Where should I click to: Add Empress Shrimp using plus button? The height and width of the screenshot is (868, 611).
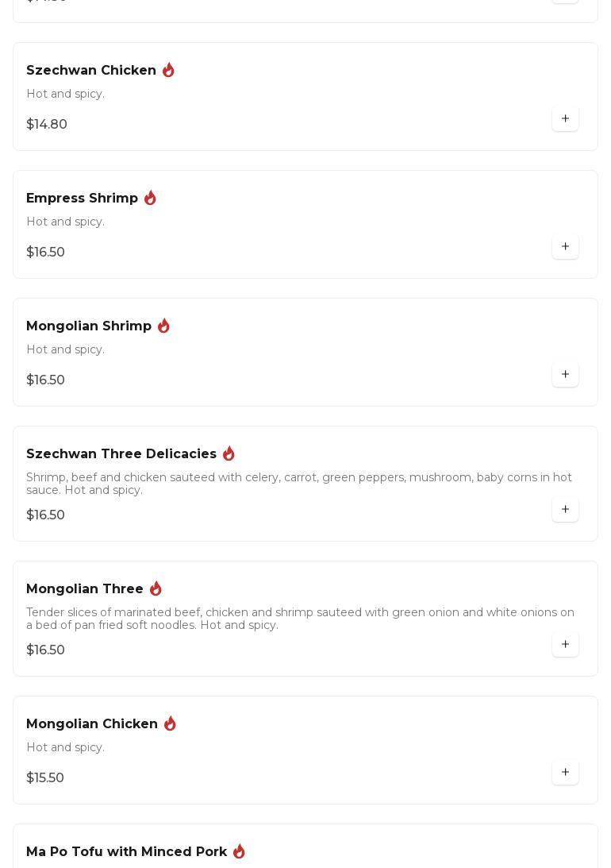click(x=565, y=247)
